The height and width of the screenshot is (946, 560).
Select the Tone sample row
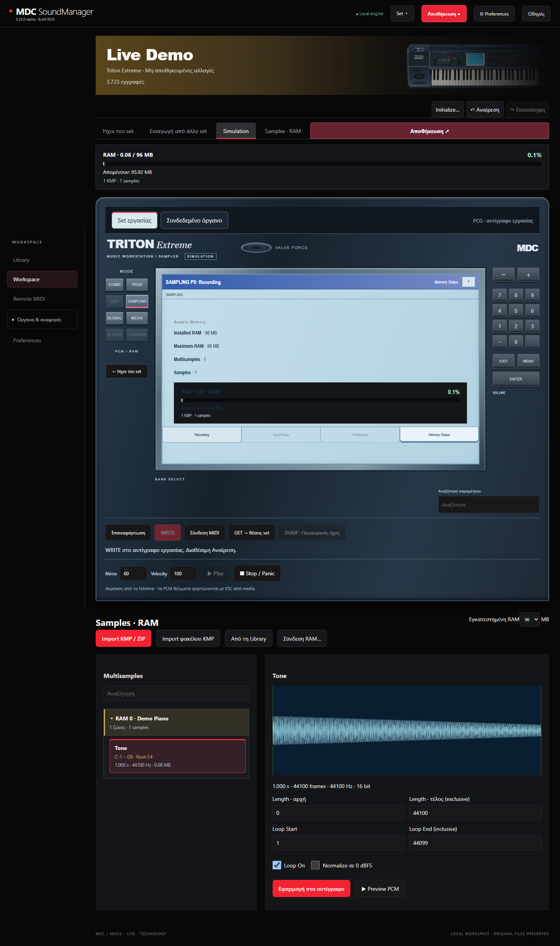click(178, 756)
